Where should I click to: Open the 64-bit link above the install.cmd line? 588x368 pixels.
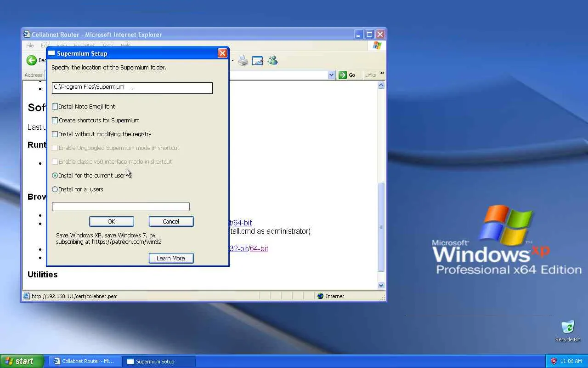pyautogui.click(x=243, y=223)
